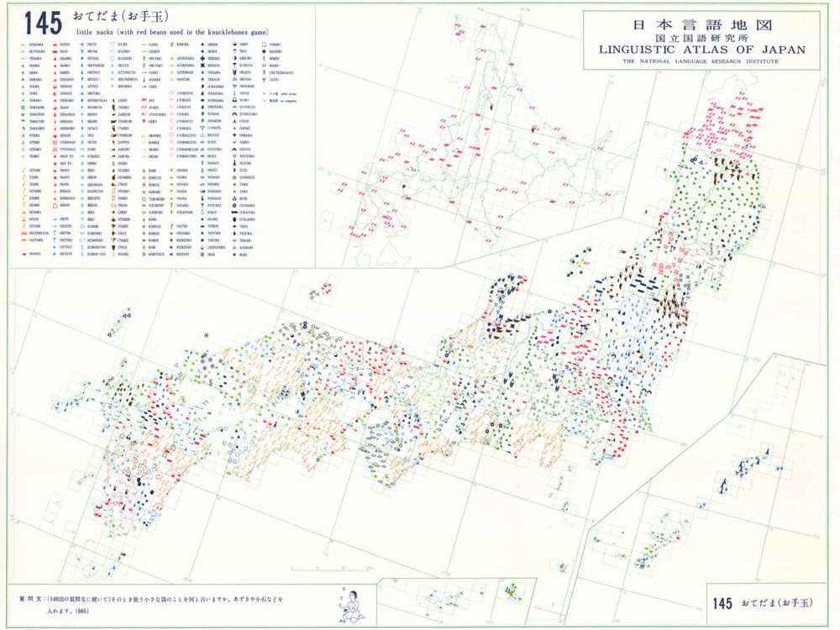The width and height of the screenshot is (840, 630).
Task: Click the 'LINGUISTIC ATLAS OF JAPAN' title
Action: point(702,49)
